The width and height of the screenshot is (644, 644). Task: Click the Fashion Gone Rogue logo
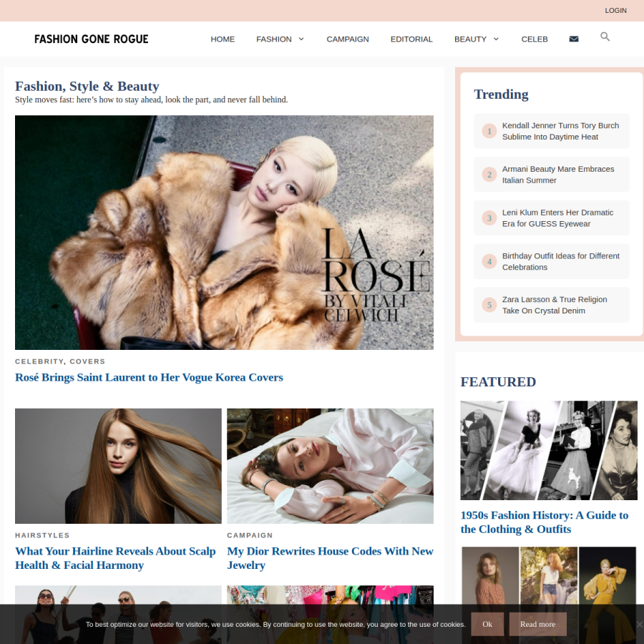[x=91, y=39]
